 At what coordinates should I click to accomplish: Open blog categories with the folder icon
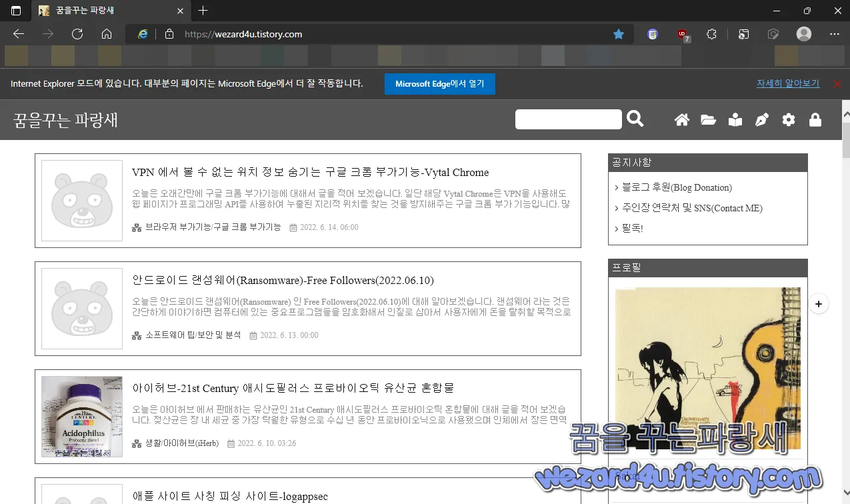[x=708, y=119]
